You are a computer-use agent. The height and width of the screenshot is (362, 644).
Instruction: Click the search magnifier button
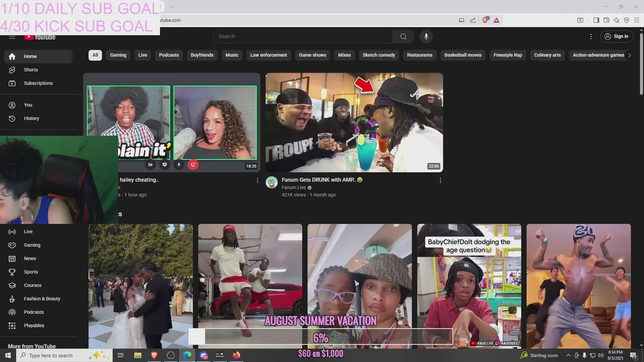click(403, 36)
